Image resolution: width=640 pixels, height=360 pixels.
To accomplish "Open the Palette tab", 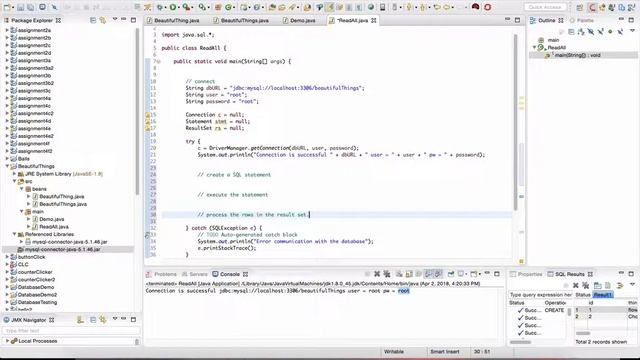I will [582, 20].
